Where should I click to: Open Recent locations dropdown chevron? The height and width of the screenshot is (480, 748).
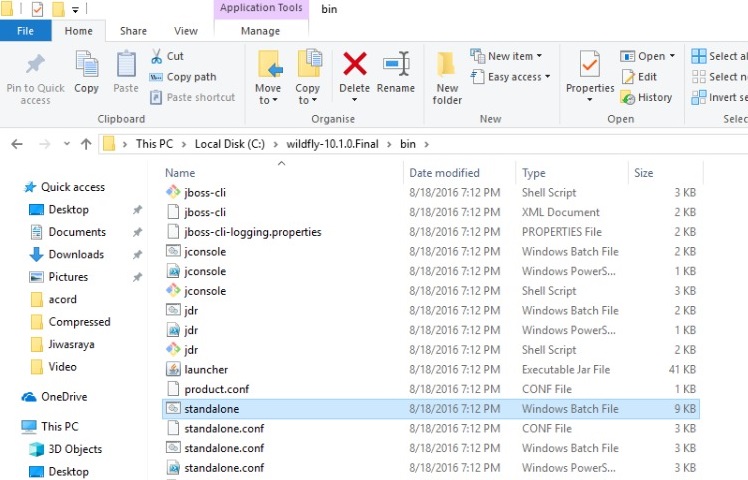point(67,144)
